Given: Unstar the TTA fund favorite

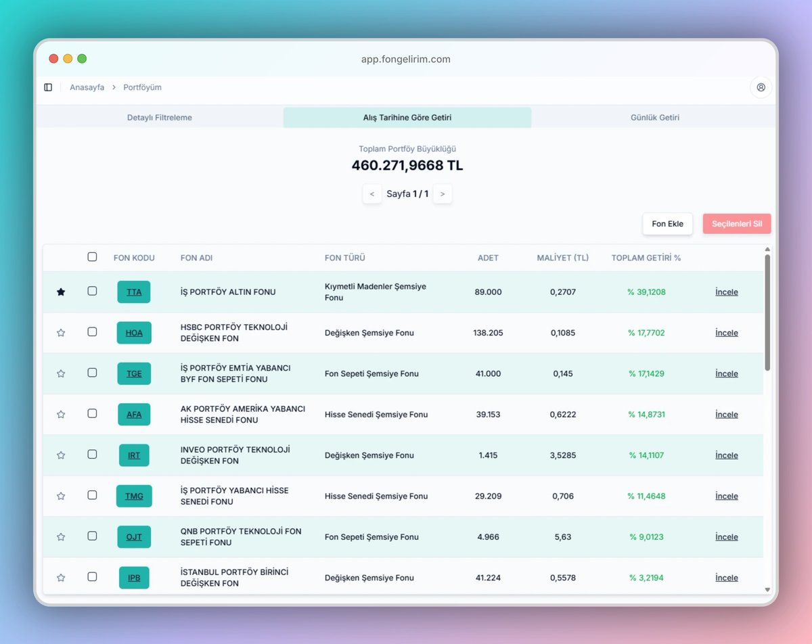Looking at the screenshot, I should click(61, 292).
